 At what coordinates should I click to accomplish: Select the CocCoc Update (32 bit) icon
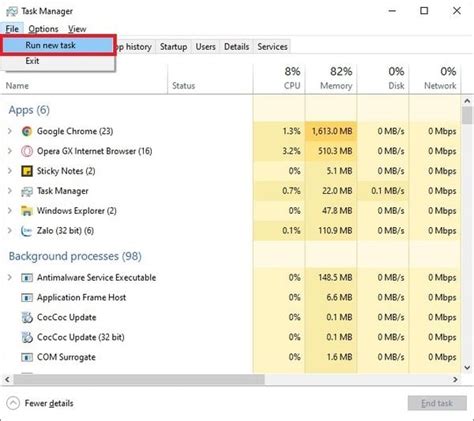point(27,337)
